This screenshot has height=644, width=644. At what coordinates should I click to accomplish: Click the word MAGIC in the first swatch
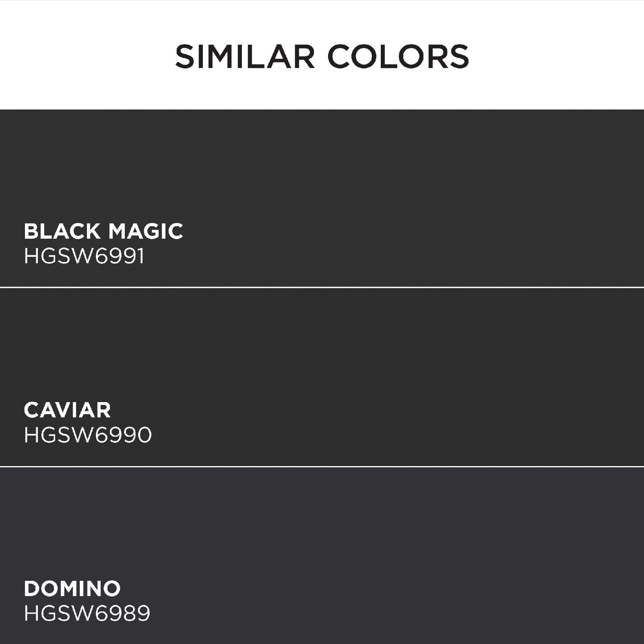click(146, 231)
